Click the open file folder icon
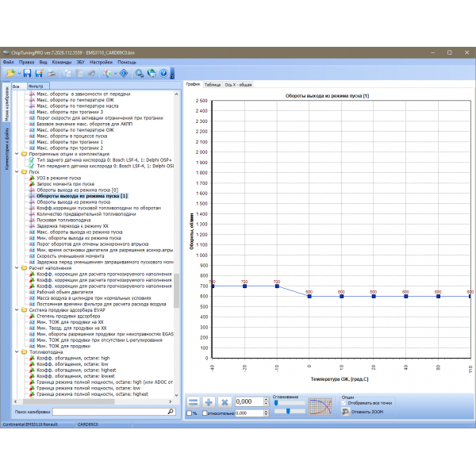Viewport: 476px width, 476px height. click(12, 73)
